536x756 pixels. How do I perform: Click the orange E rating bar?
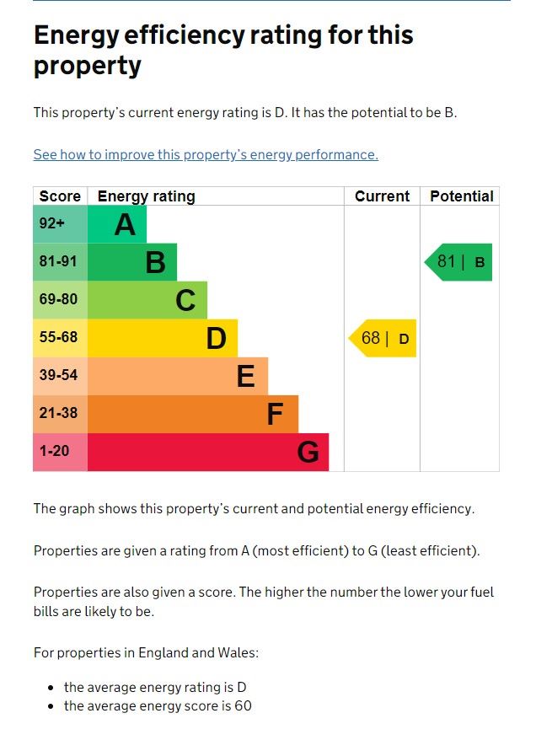tap(178, 376)
